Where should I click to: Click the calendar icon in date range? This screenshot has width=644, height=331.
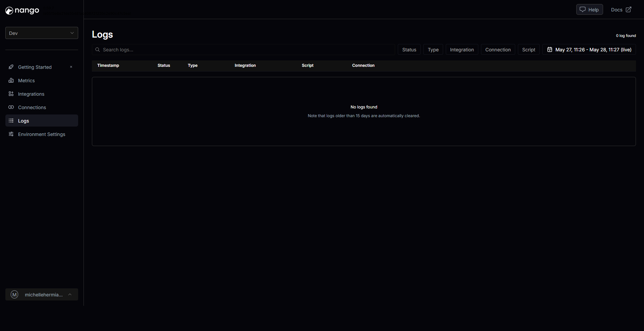(549, 50)
